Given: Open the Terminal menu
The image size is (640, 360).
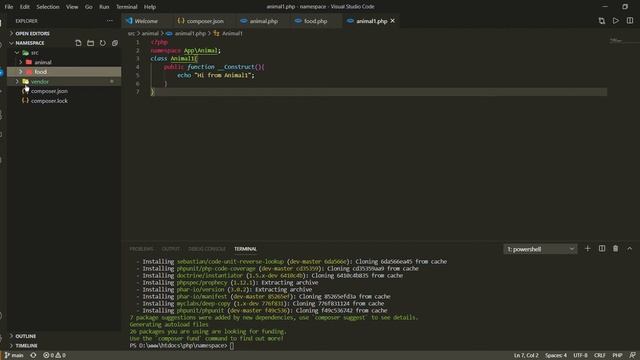Looking at the screenshot, I should point(127,7).
